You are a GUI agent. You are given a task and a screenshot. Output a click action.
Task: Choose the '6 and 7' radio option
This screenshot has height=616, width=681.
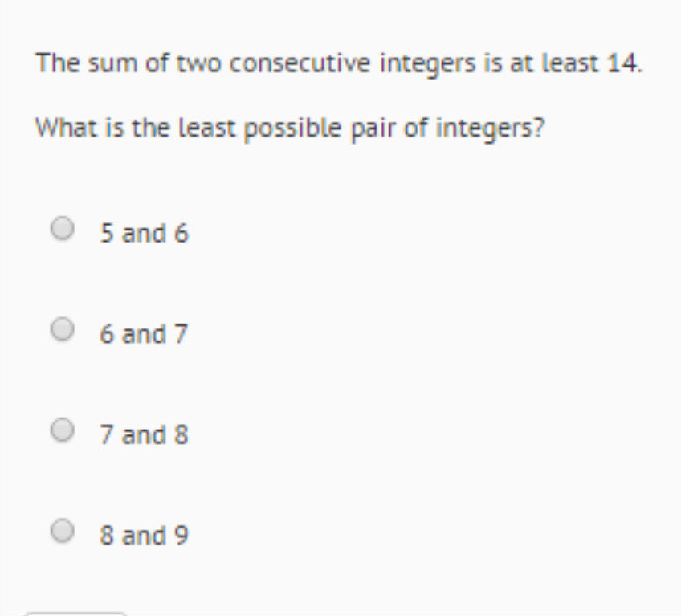tap(62, 328)
